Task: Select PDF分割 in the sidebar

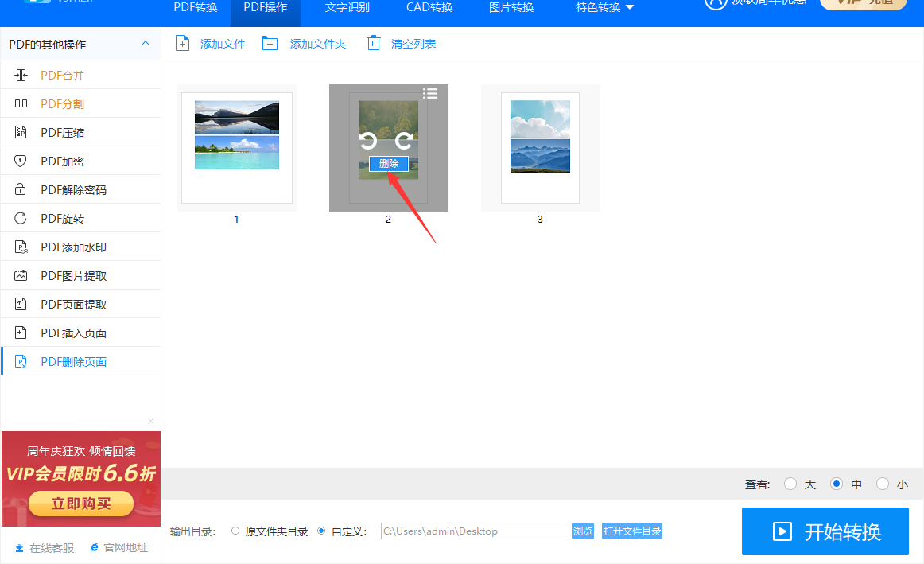Action: pyautogui.click(x=81, y=103)
